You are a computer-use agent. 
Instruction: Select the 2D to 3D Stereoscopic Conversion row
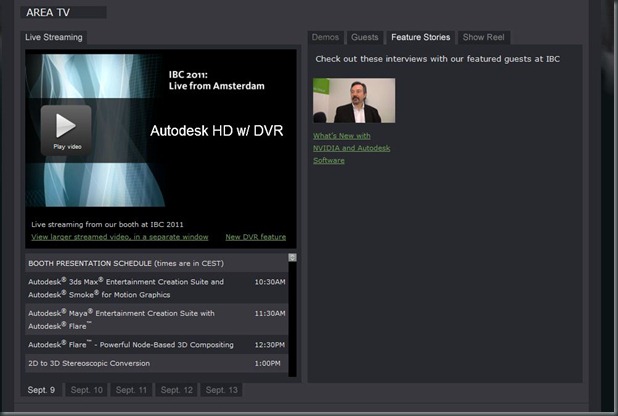tap(156, 363)
